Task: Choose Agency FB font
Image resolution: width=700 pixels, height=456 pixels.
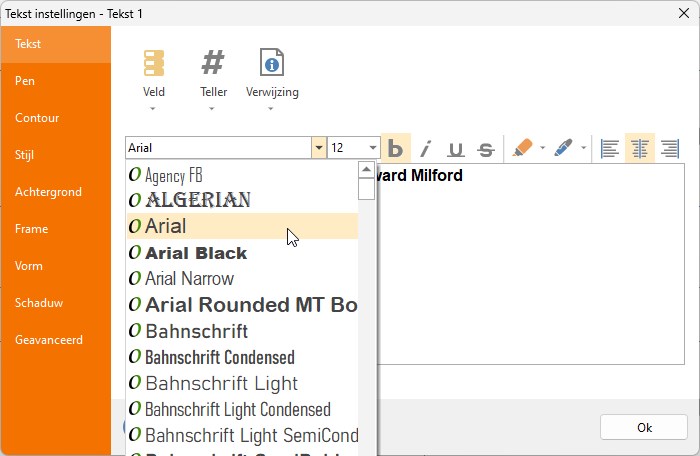Action: 242,175
